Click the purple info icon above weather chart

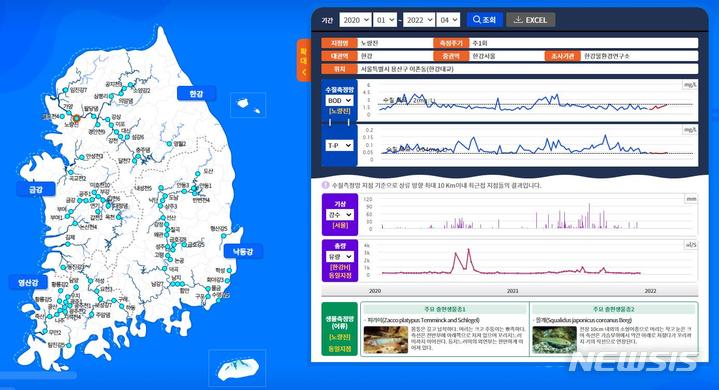[325, 185]
